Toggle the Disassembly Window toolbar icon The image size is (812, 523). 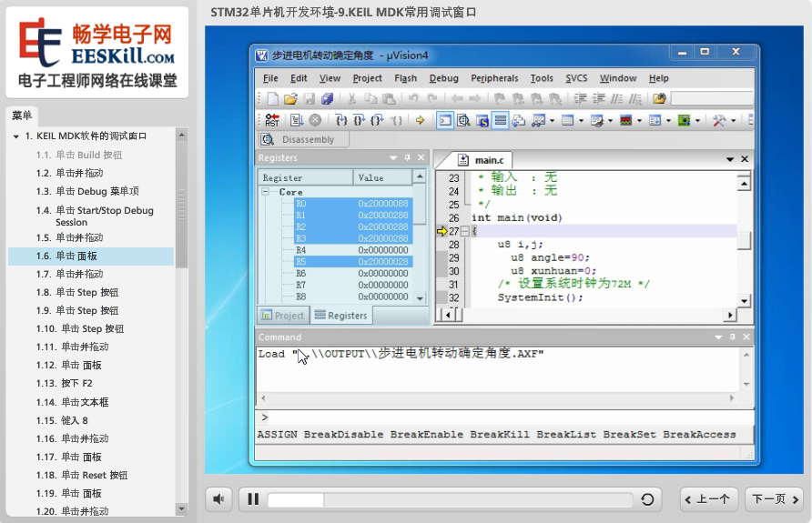coord(463,121)
